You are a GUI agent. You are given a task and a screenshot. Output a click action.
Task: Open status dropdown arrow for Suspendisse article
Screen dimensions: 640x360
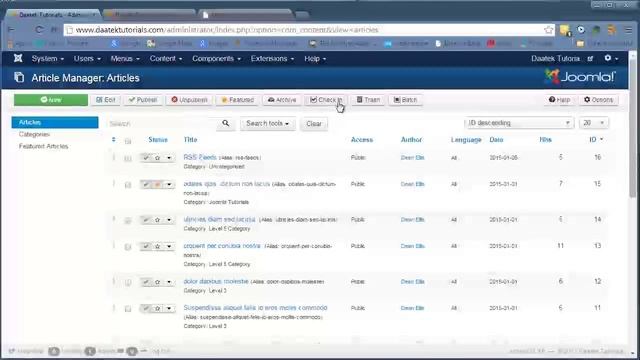169,309
